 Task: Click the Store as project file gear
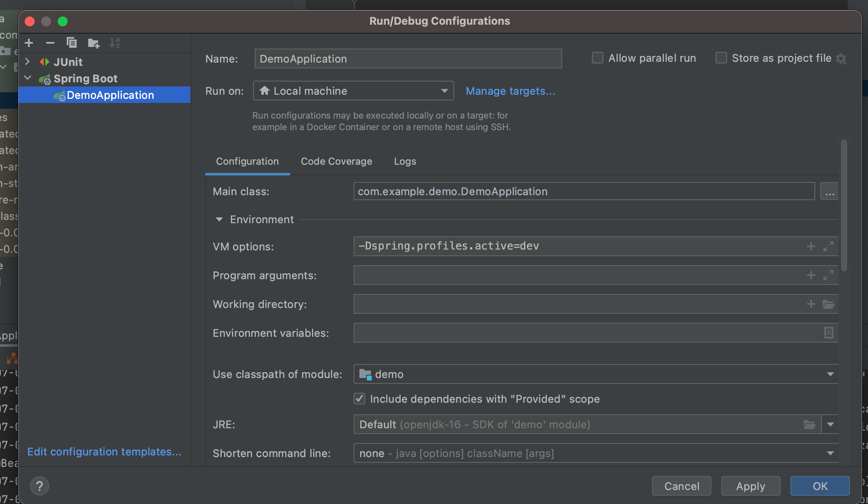click(x=842, y=59)
